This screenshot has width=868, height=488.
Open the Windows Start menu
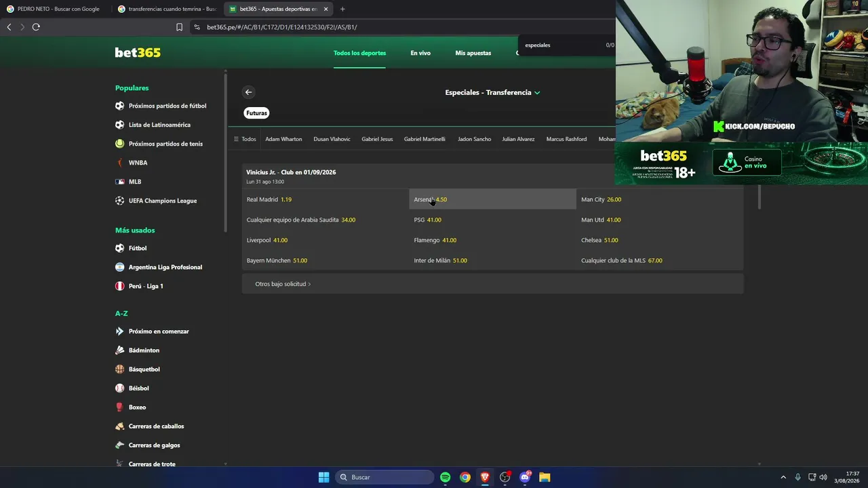[323, 477]
